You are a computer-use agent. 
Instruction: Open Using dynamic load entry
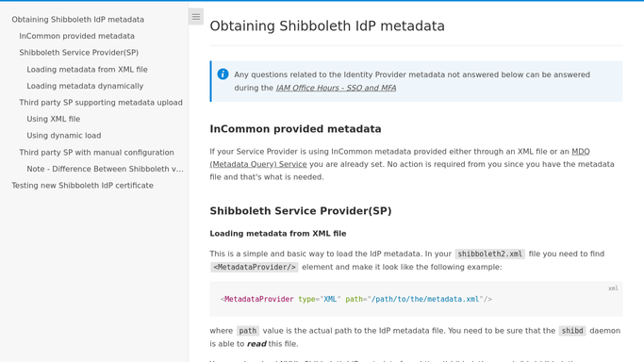64,136
